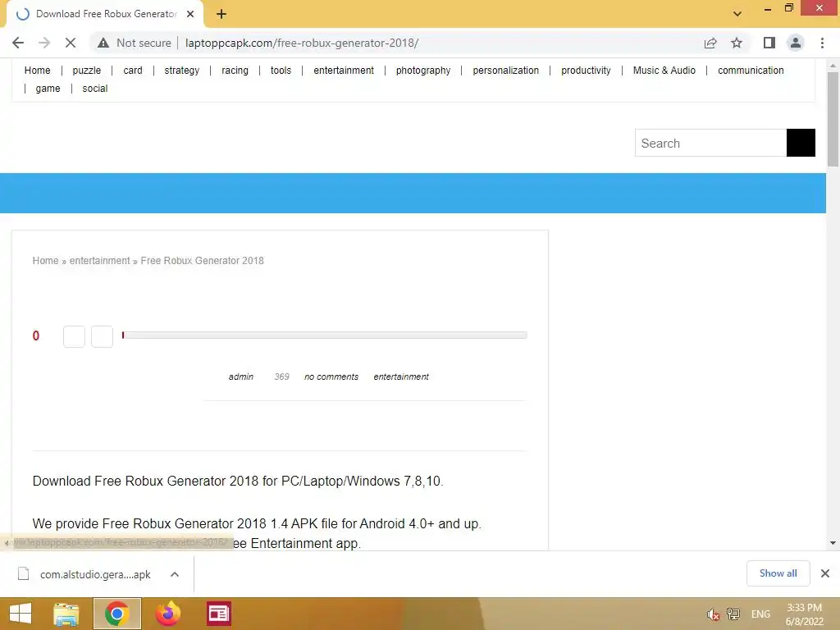Follow the Home breadcrumb link
The height and width of the screenshot is (630, 840).
[x=46, y=260]
